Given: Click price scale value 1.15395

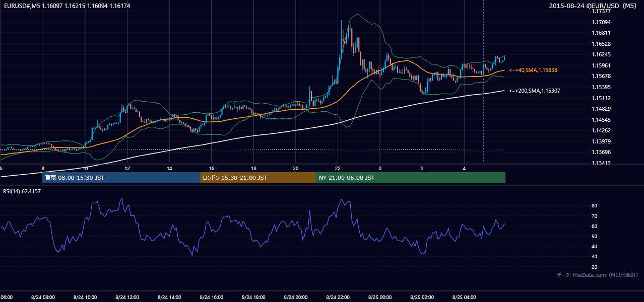Looking at the screenshot, I should (601, 88).
